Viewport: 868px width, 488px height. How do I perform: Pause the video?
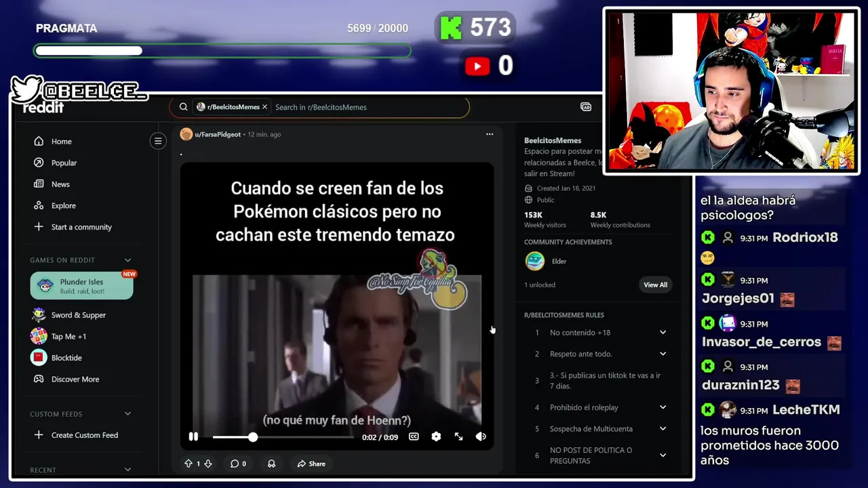193,437
